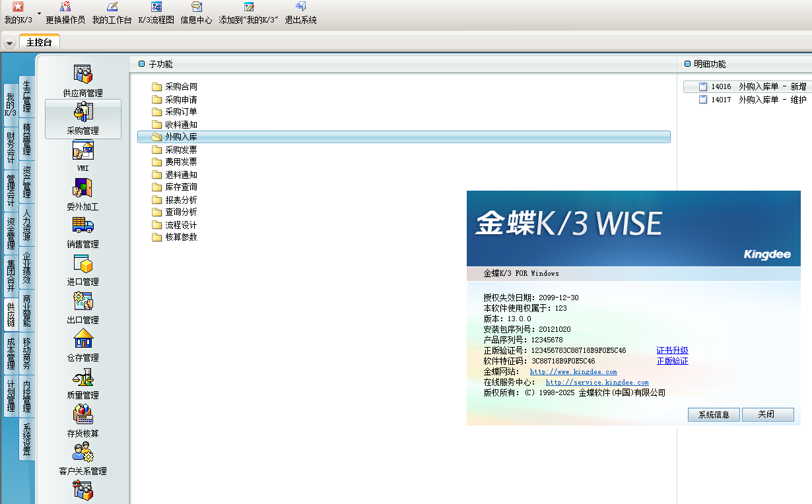Open the 采购发票 folder
This screenshot has width=812, height=504.
[175, 149]
